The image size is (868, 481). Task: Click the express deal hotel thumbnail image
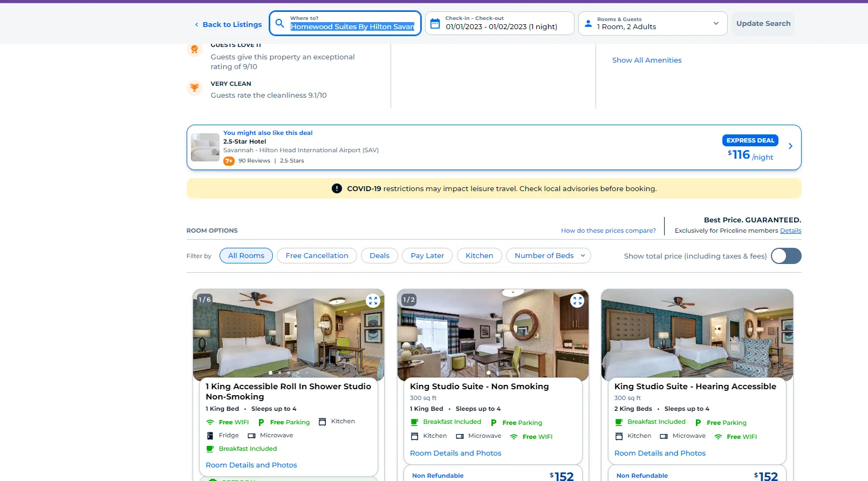(205, 147)
